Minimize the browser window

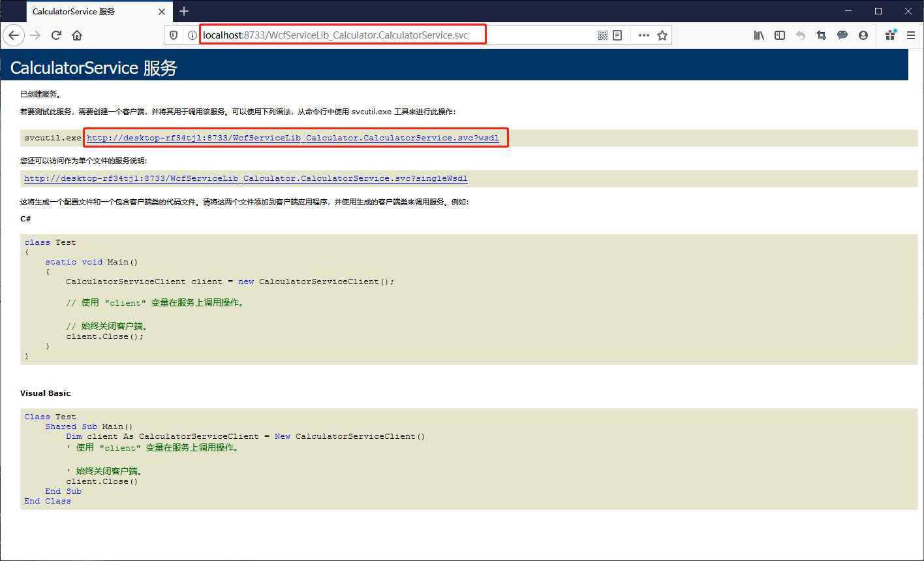click(848, 11)
